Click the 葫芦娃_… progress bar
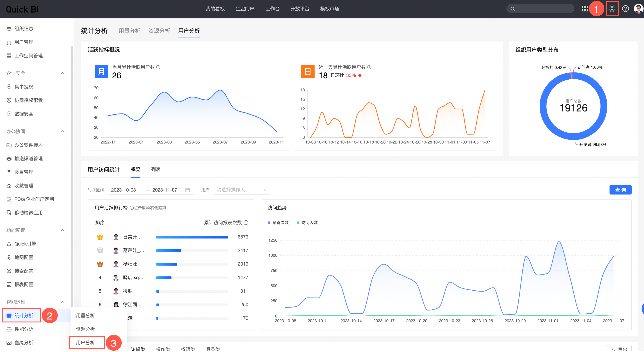Screen dimensions: 644x352 pos(192,251)
